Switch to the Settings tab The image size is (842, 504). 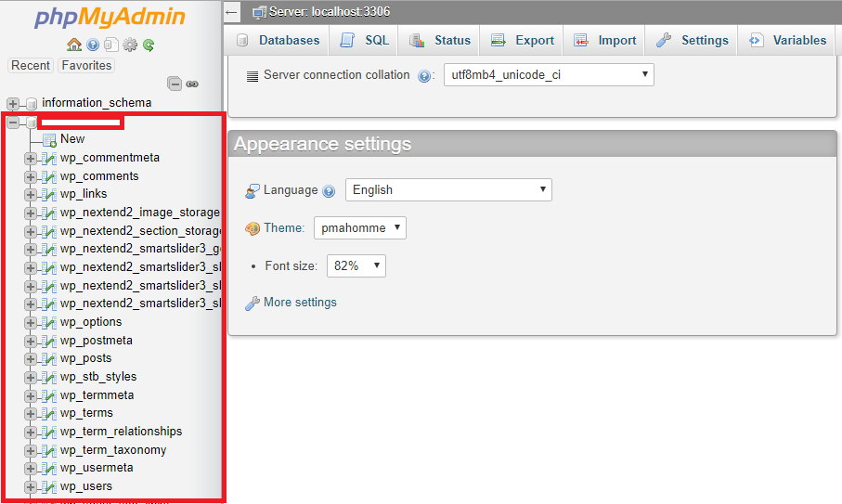692,40
